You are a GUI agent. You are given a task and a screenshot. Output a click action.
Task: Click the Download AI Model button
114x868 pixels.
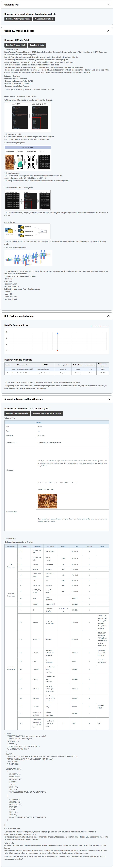click(37, 45)
